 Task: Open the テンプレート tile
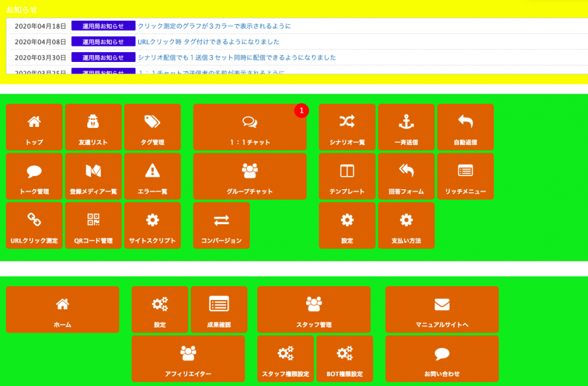[347, 176]
